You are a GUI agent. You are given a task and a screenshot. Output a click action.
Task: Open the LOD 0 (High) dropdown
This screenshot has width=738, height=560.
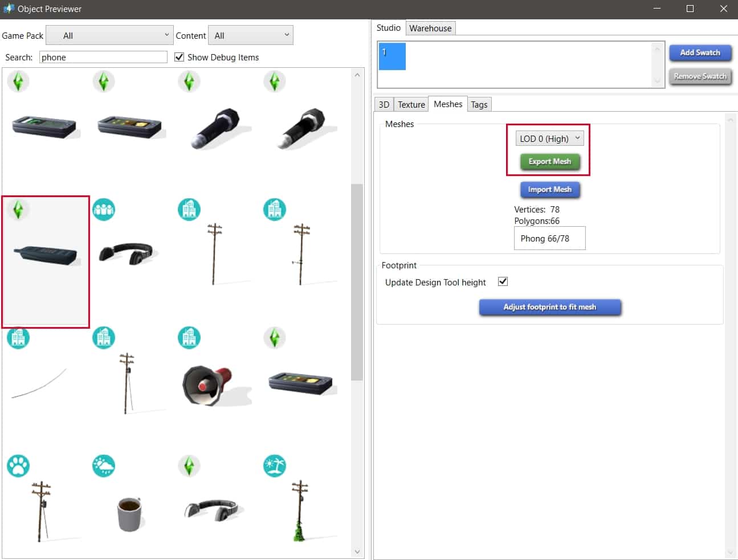point(549,138)
